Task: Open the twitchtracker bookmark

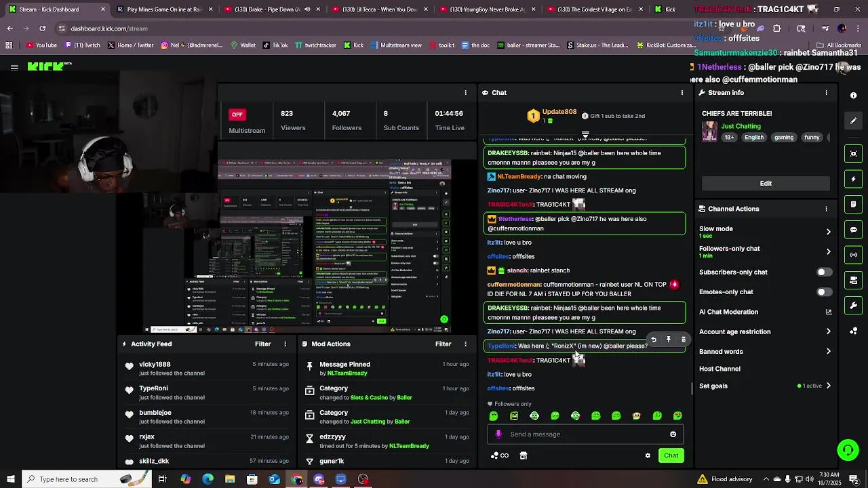Action: pos(315,45)
